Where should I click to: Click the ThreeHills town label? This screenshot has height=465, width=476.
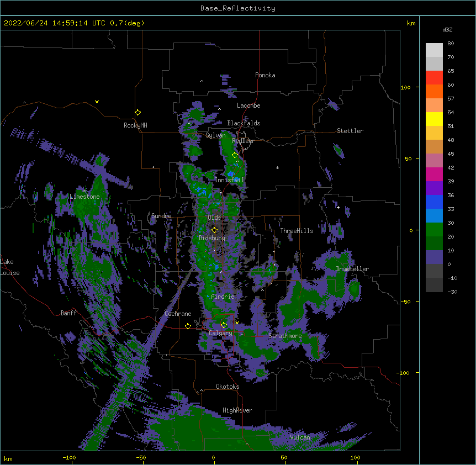coord(297,231)
